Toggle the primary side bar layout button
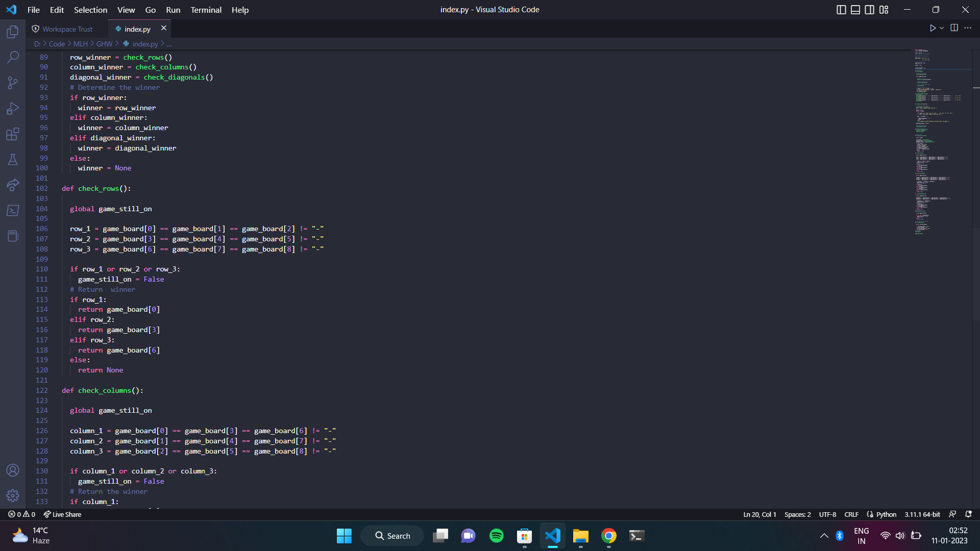The width and height of the screenshot is (980, 551). [x=841, y=10]
